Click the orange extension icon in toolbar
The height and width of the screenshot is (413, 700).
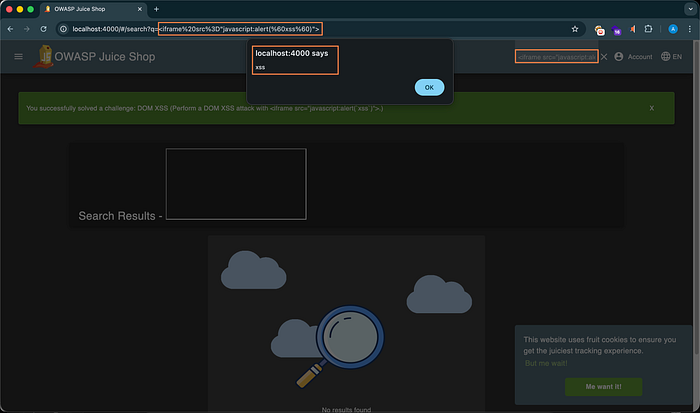tap(633, 29)
